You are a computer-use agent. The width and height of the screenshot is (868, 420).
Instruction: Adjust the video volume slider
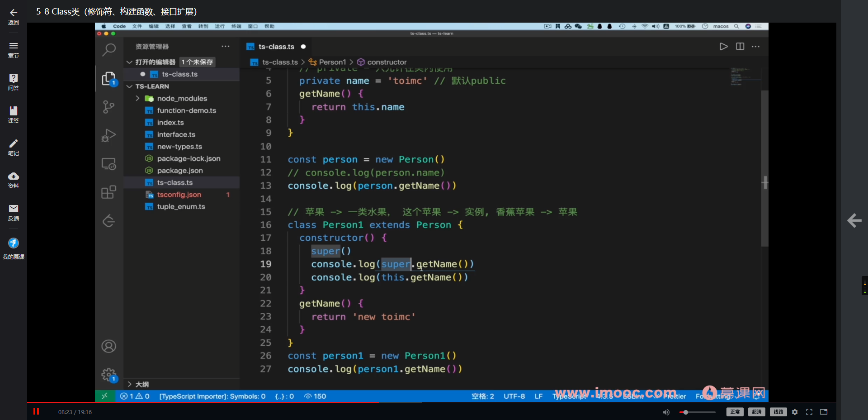[x=698, y=412]
